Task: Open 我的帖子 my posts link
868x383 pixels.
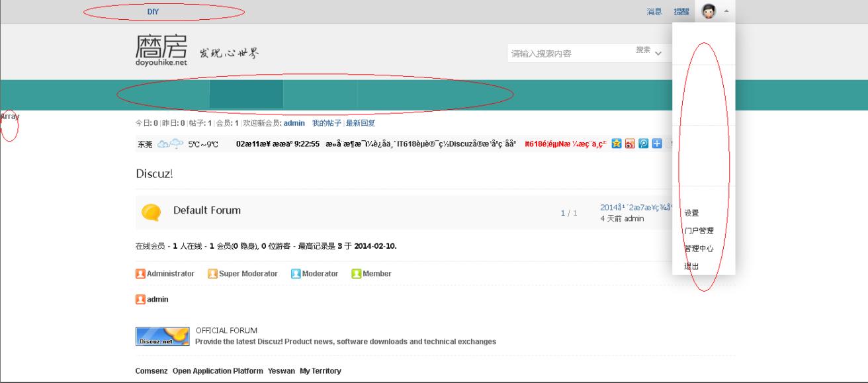Action: tap(327, 123)
